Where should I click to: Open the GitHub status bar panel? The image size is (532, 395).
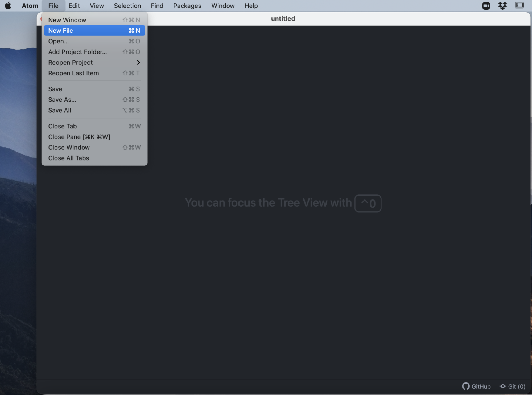tap(476, 386)
